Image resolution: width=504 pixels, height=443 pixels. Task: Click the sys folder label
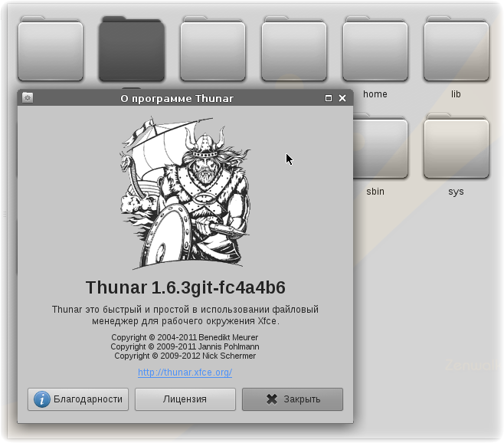[x=456, y=192]
